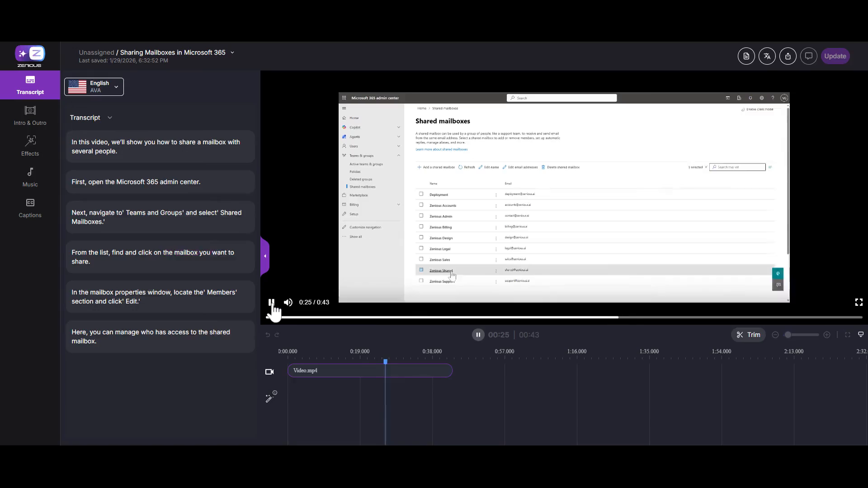
Task: Toggle pause button in timeline toolbar
Action: click(x=478, y=335)
